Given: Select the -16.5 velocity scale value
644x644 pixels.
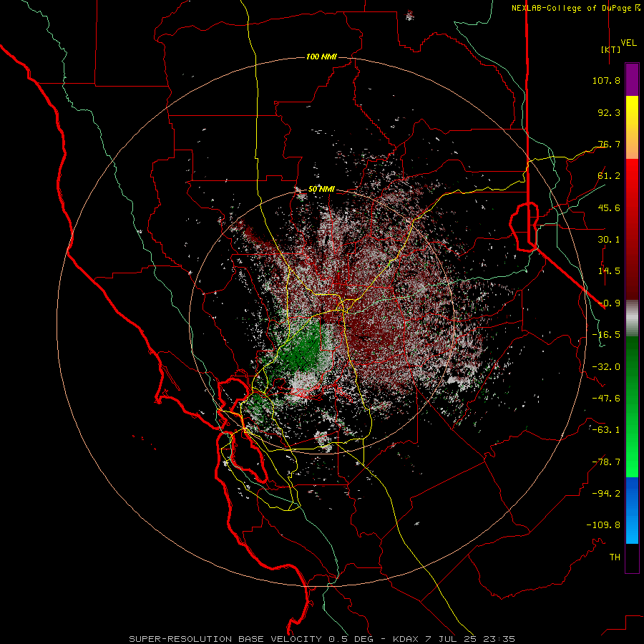Looking at the screenshot, I should click(606, 335).
